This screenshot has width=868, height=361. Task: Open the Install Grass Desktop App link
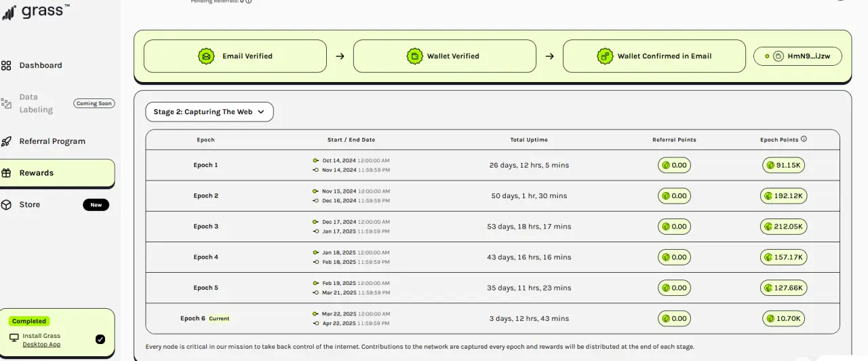tap(41, 340)
